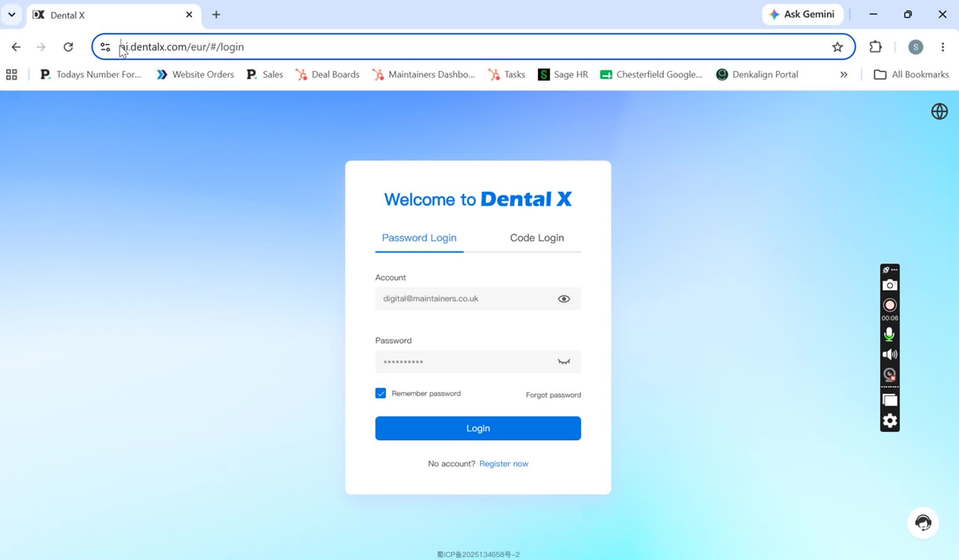
Task: Stop the red screen recording button
Action: coord(889,305)
